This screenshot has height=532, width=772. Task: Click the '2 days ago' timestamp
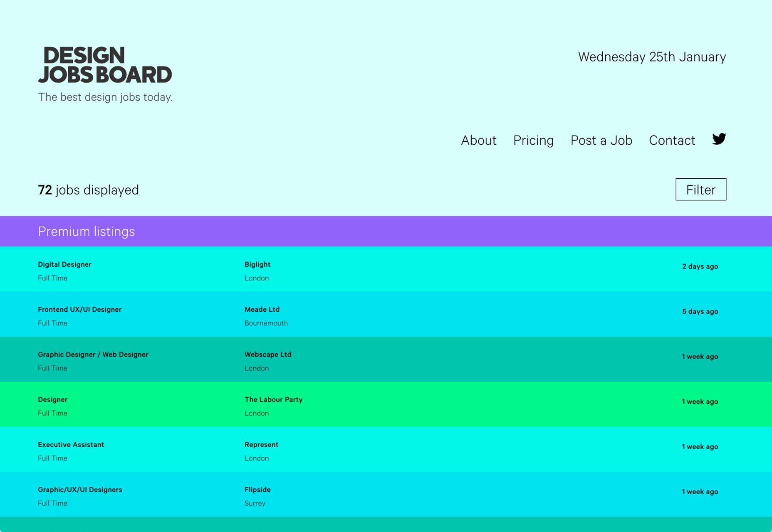700,266
